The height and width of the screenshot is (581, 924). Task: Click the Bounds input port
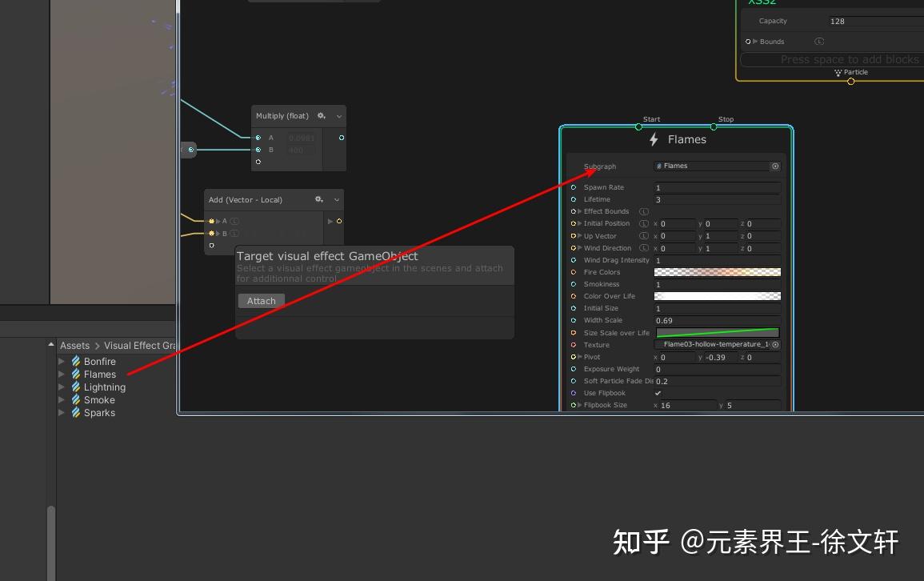tap(748, 42)
